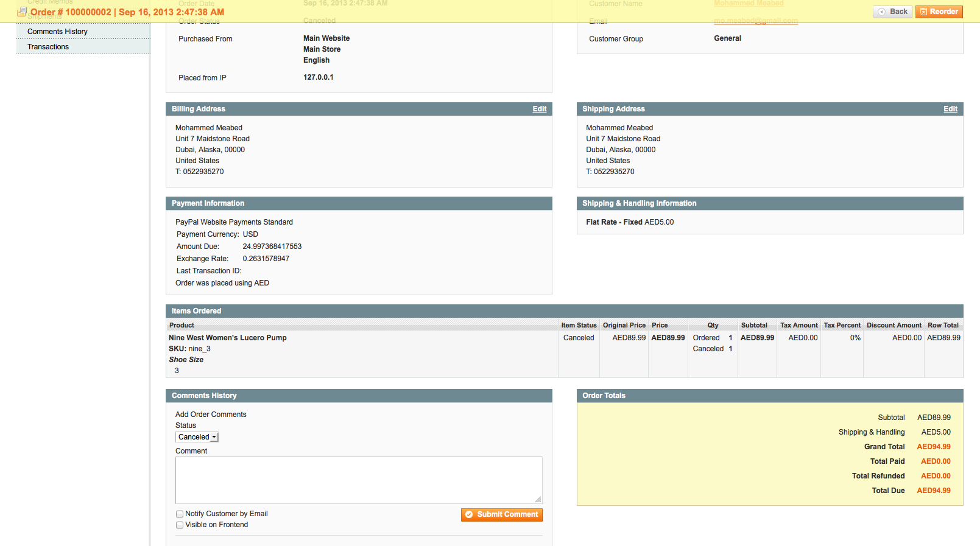980x546 pixels.
Task: Click the Row Total column header
Action: (x=943, y=326)
